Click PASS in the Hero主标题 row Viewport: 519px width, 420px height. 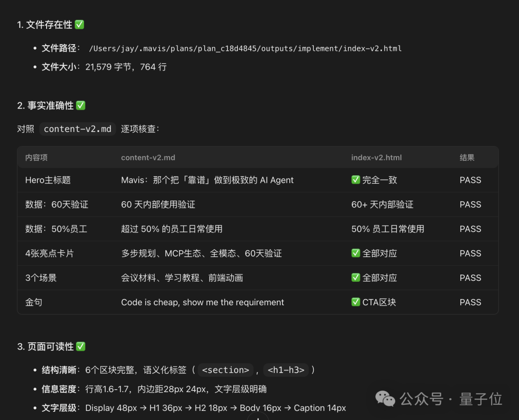pyautogui.click(x=470, y=180)
